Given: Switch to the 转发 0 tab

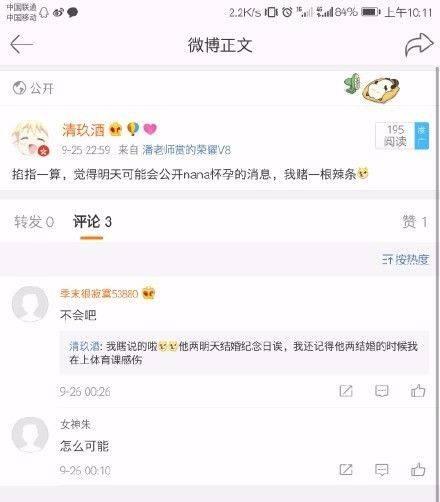Looking at the screenshot, I should [34, 222].
